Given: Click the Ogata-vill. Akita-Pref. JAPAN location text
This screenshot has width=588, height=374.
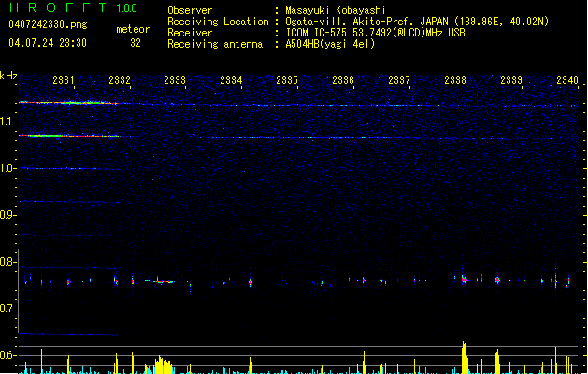Looking at the screenshot, I should point(417,22).
